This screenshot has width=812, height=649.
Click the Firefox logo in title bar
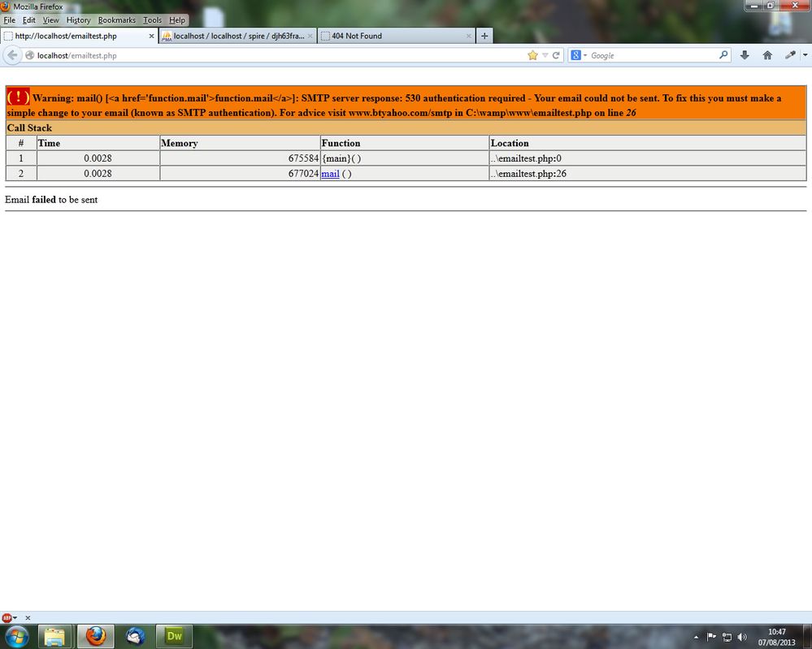[x=5, y=6]
